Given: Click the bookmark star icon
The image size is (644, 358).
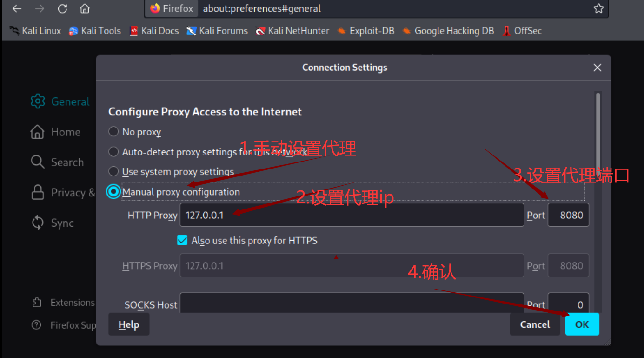Looking at the screenshot, I should tap(598, 8).
